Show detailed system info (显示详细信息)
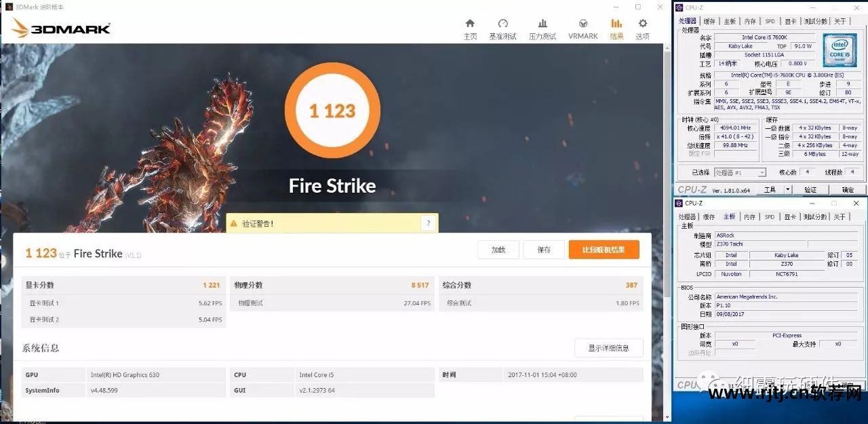 coord(608,348)
